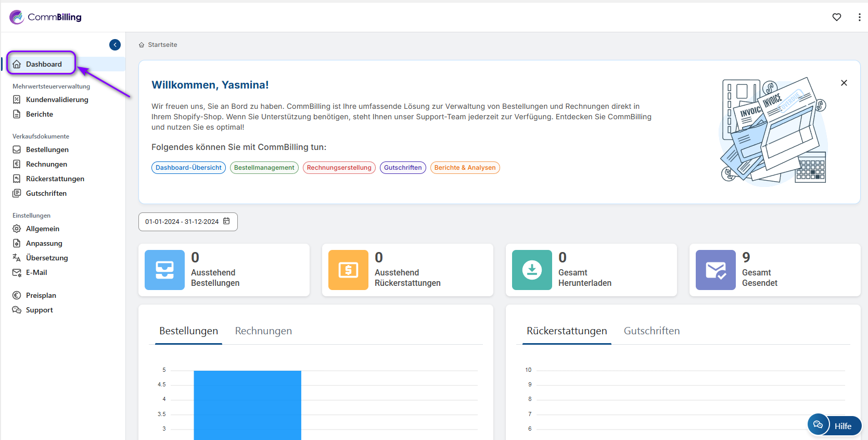The image size is (868, 440).
Task: Open Kundenvalidierung in the sidebar
Action: (x=57, y=99)
